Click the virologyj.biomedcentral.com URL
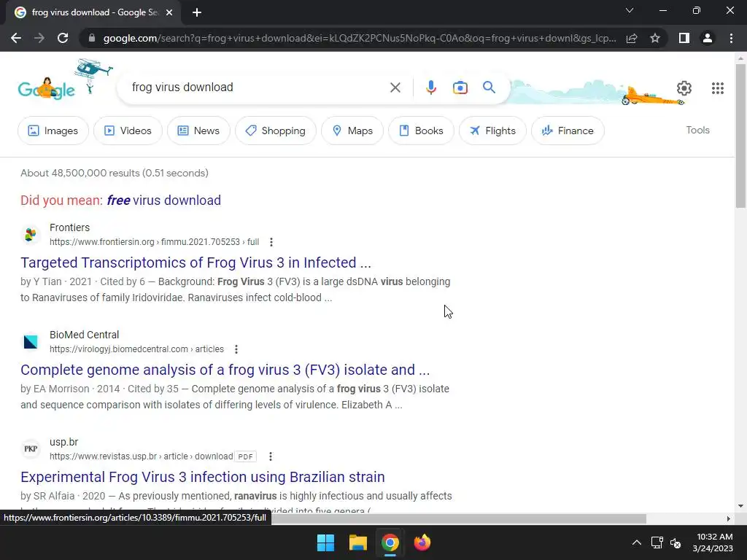Viewport: 747px width, 560px height. click(x=136, y=349)
